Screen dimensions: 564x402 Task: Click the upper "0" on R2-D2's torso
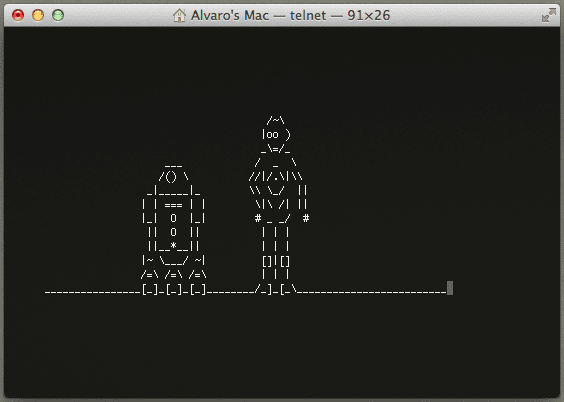173,218
